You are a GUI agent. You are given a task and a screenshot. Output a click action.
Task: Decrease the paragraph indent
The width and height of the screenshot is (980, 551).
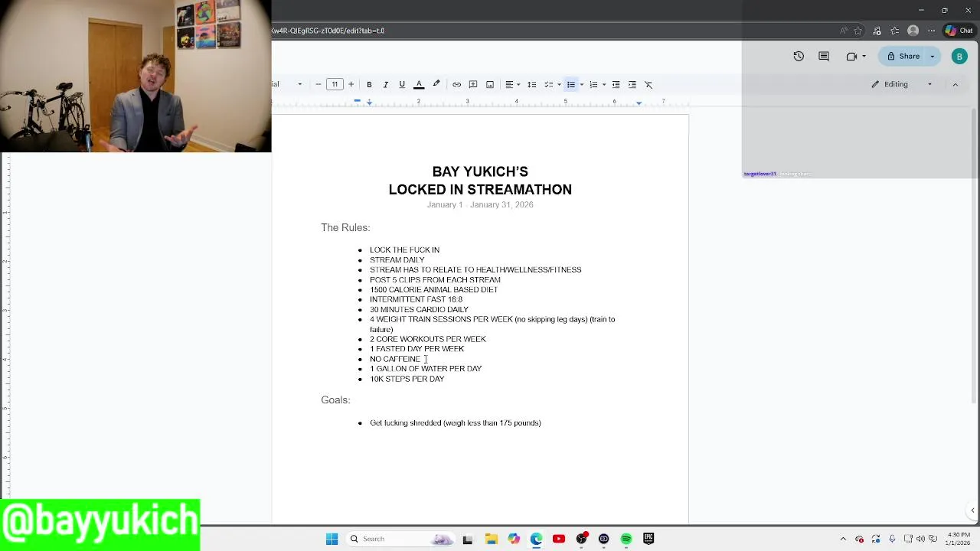[x=616, y=84]
